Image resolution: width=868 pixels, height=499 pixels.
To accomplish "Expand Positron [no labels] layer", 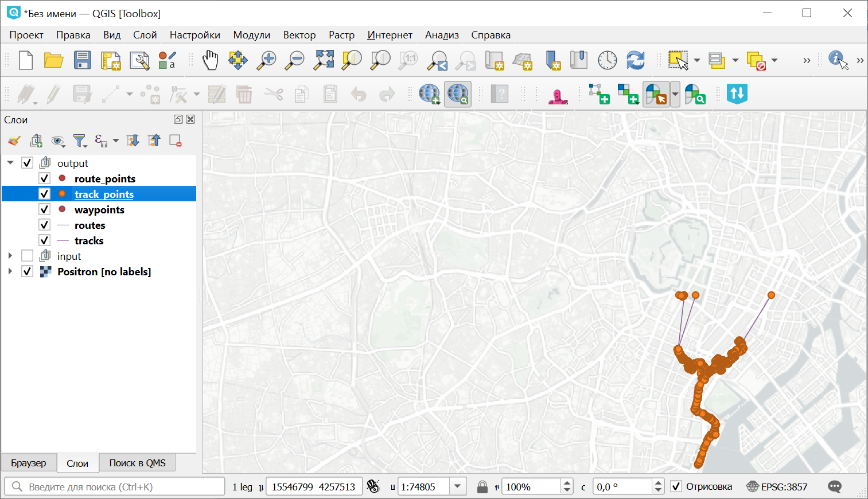I will coord(10,271).
